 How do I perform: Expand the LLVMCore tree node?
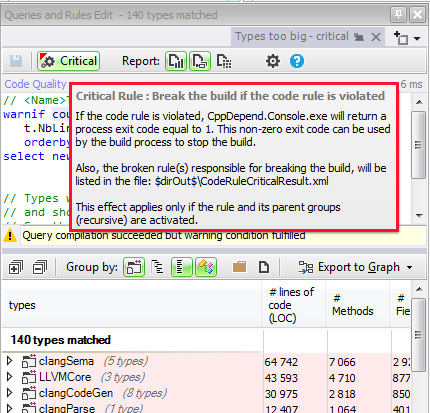point(10,377)
